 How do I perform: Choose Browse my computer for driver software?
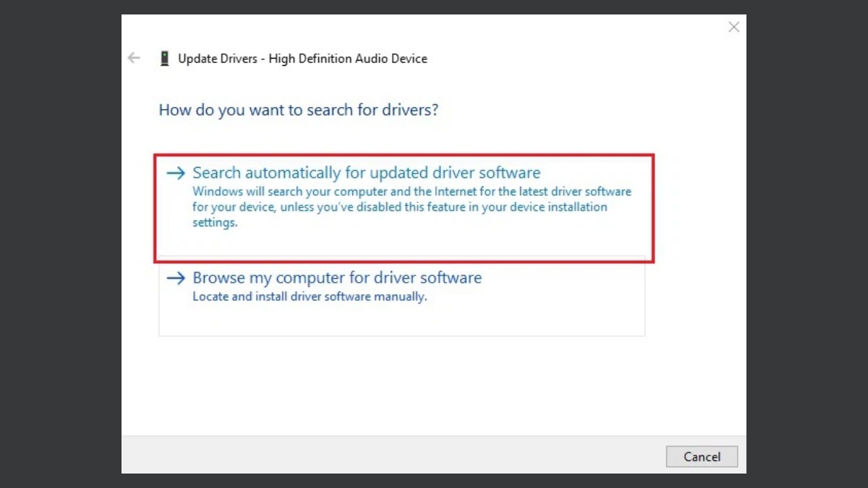[401, 296]
